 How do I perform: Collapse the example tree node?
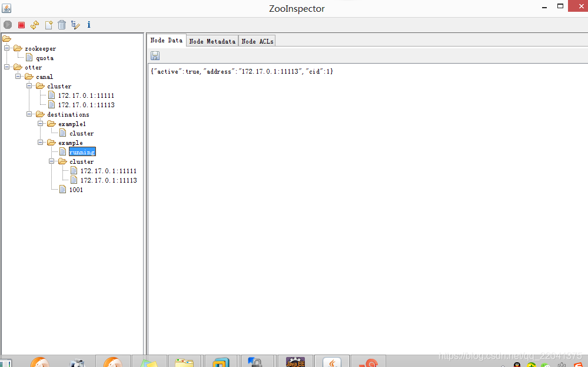(41, 143)
